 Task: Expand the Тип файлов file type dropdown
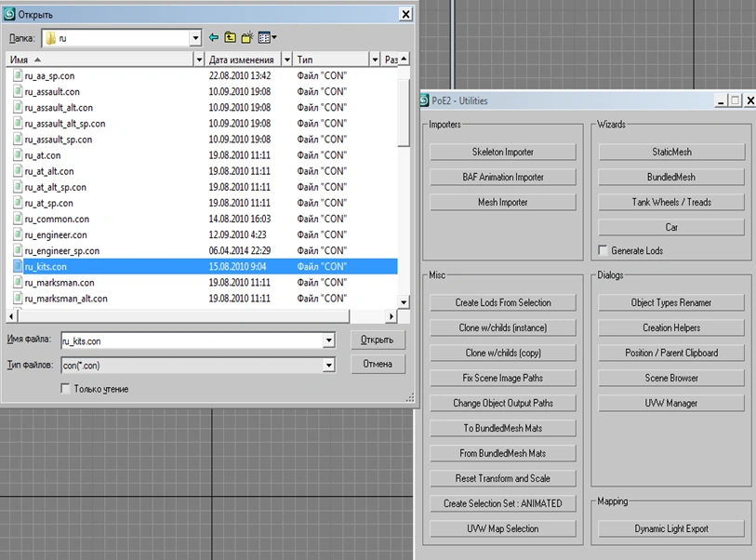tap(328, 366)
